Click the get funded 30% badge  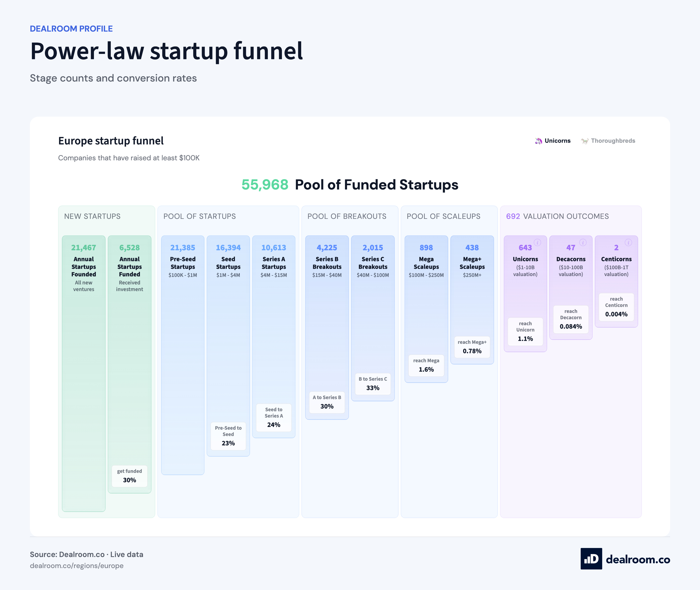pos(129,476)
